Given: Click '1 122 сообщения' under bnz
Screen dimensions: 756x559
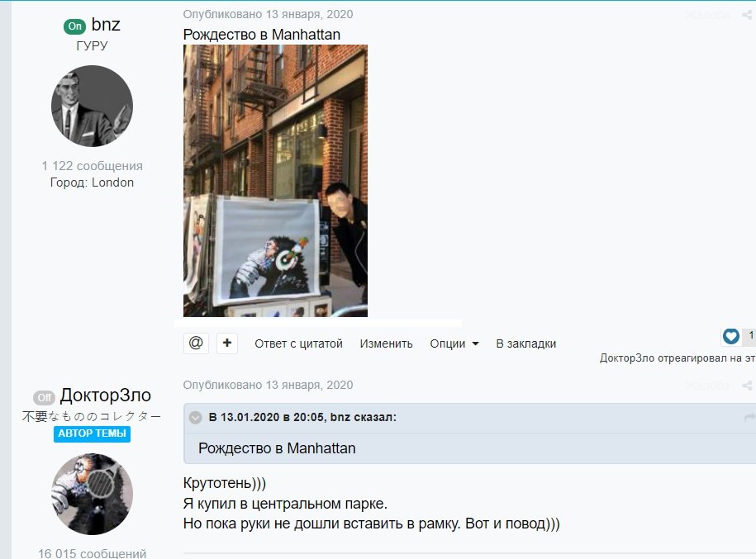Looking at the screenshot, I should [92, 166].
